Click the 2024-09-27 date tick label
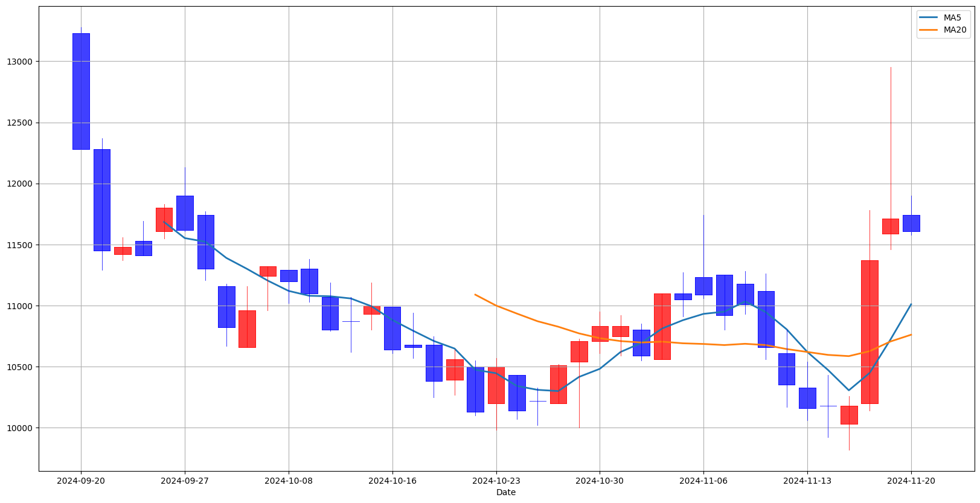Screen dimensions: 980x503 [185, 481]
